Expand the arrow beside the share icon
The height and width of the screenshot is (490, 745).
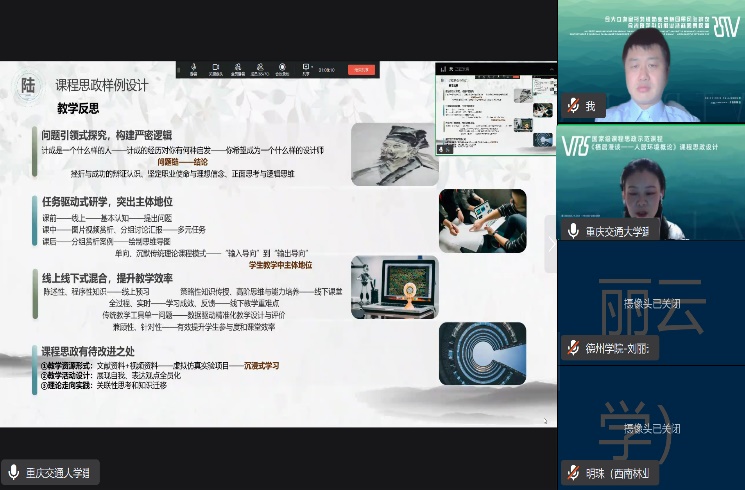(x=314, y=66)
